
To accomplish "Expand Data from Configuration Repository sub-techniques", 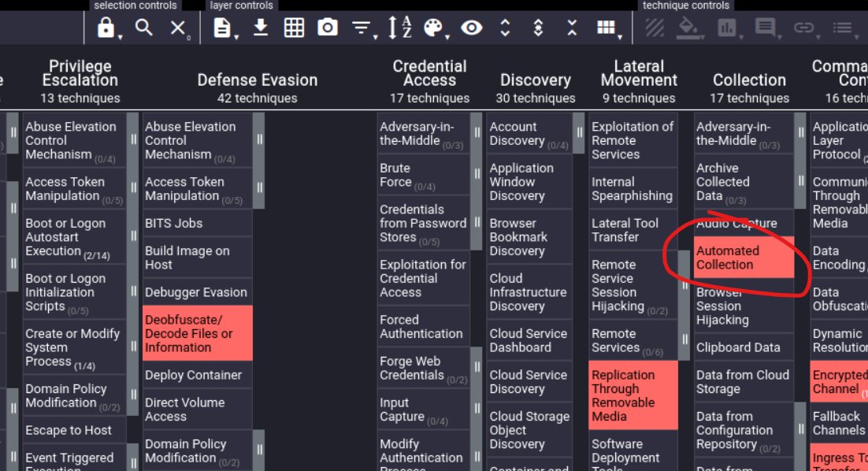I will click(x=800, y=429).
